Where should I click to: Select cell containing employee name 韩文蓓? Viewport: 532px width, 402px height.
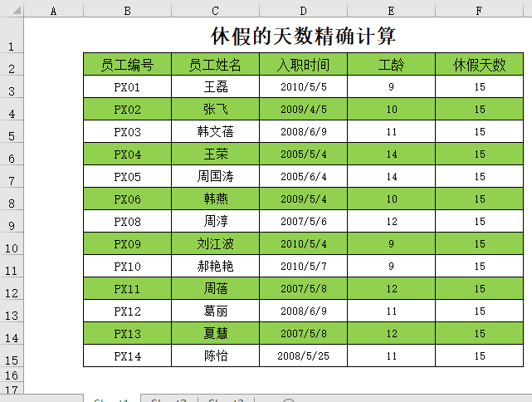(215, 132)
